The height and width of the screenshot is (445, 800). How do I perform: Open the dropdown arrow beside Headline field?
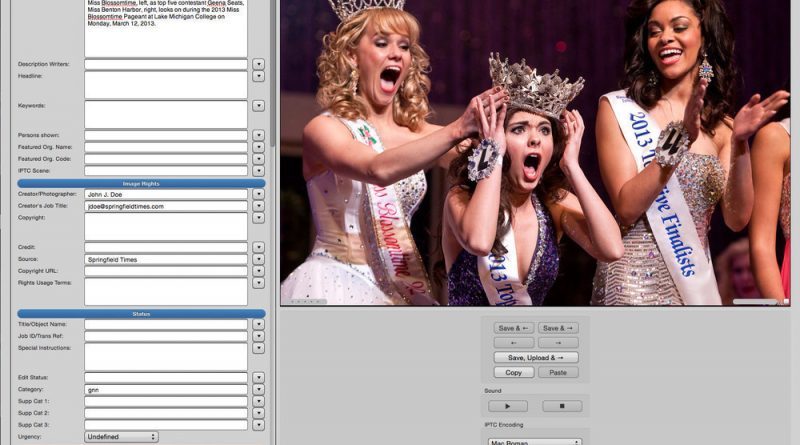tap(258, 77)
